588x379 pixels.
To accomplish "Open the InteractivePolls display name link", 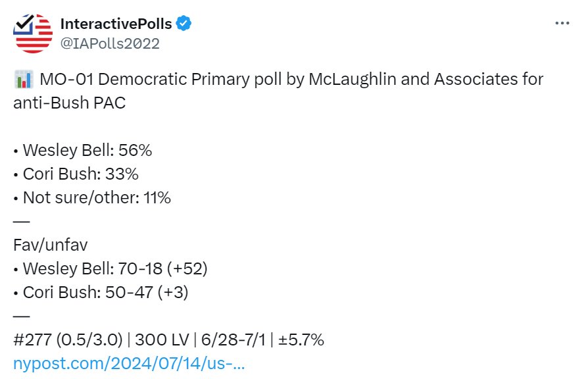I will click(116, 24).
